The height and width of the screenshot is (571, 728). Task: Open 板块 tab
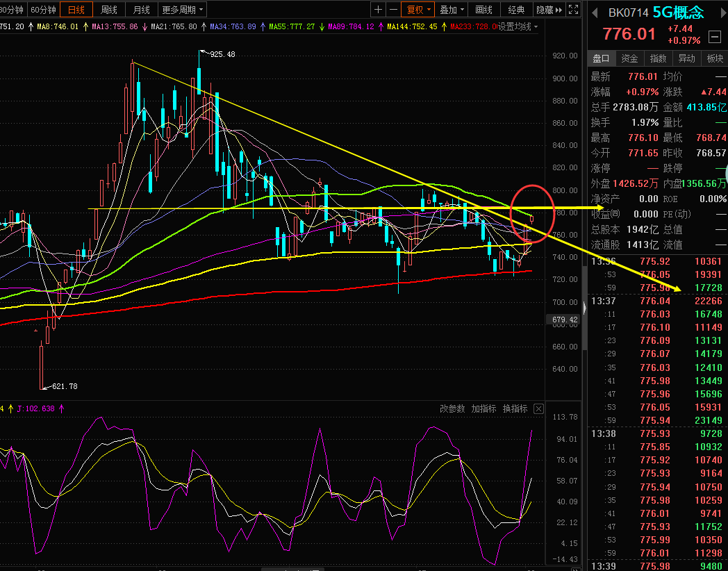click(x=715, y=58)
